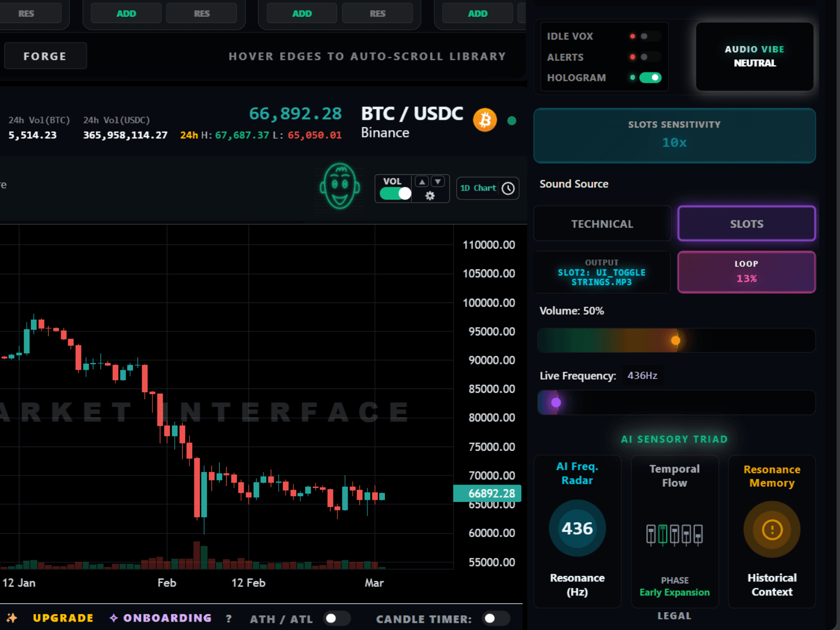Click the VOL down arrow

coord(438,182)
